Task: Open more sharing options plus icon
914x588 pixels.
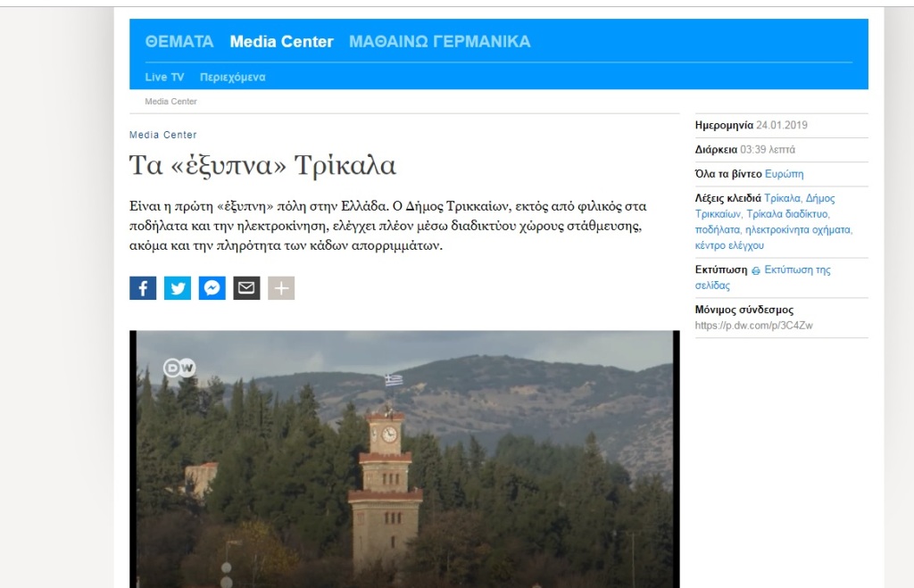Action: click(x=281, y=288)
